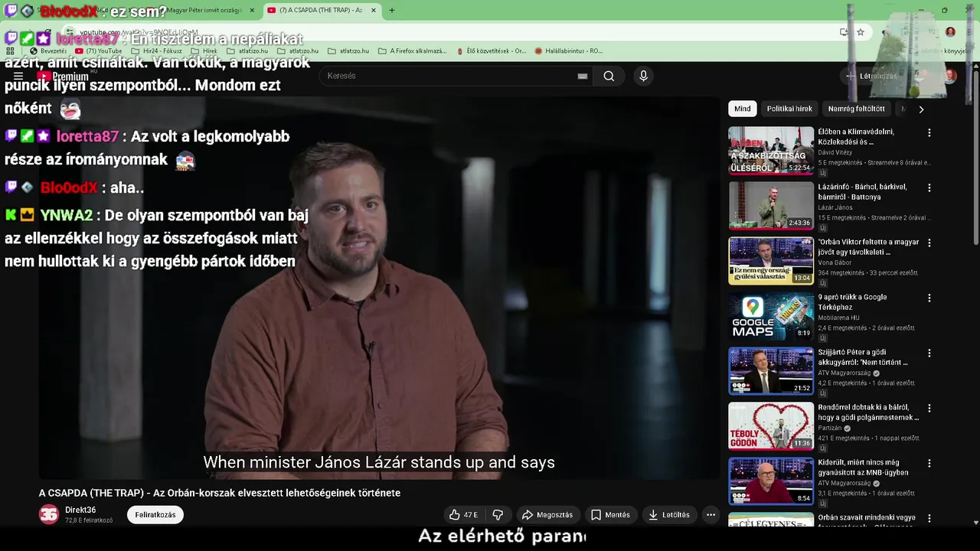Open the Hír24 - Fókusz bookmark folder
Image resolution: width=980 pixels, height=551 pixels.
tap(156, 51)
